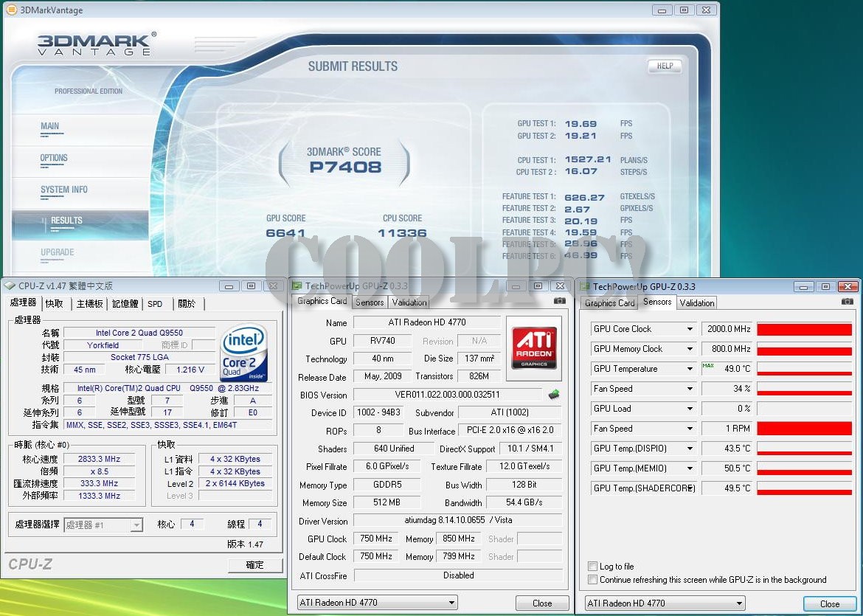863x616 pixels.
Task: Open the SPD tab in CPU-Z
Action: coord(155,304)
